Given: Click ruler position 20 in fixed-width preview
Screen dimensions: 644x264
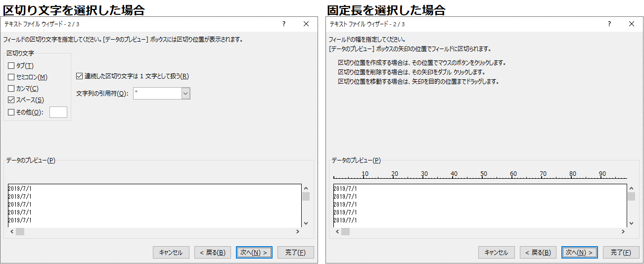Looking at the screenshot, I should coord(395,174).
